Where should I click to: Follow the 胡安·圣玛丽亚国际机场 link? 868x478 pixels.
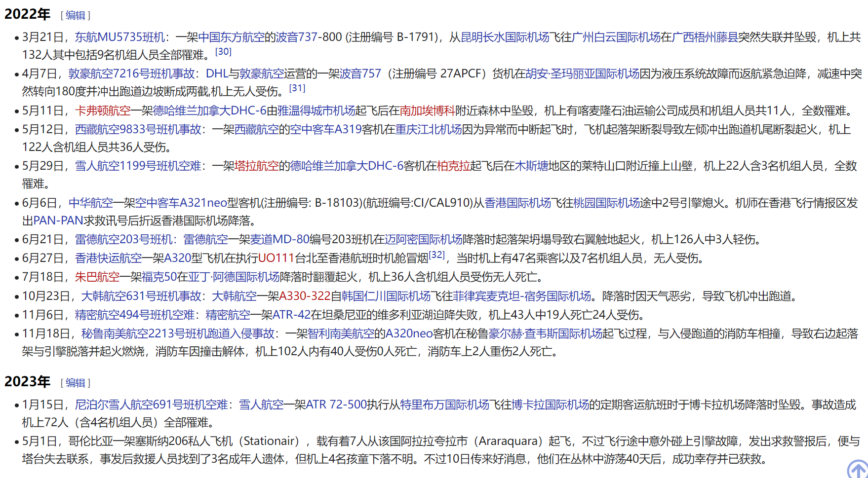[582, 74]
